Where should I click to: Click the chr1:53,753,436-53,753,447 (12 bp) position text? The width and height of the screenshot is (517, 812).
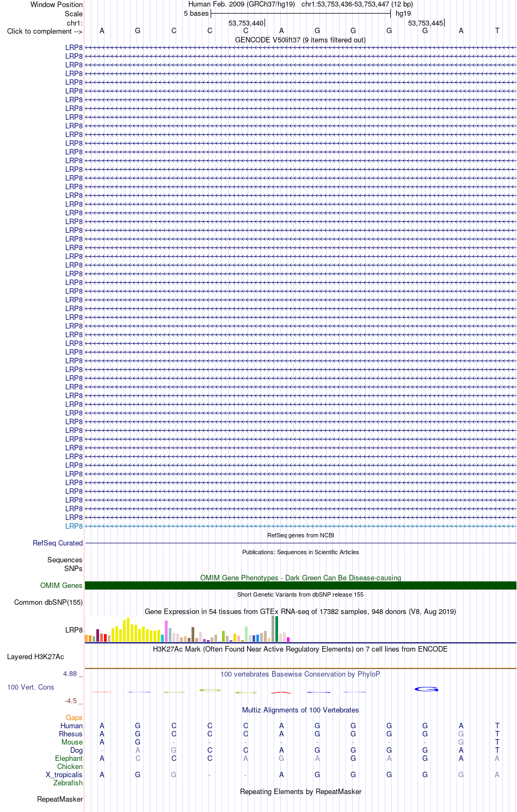tap(357, 4)
